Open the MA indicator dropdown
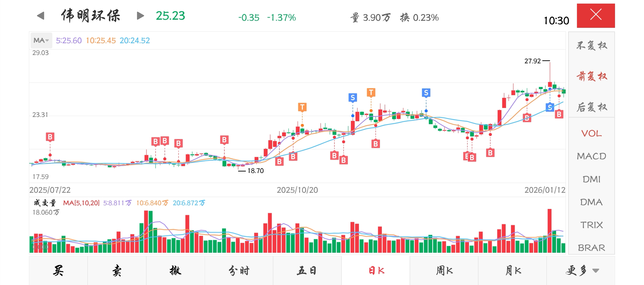The width and height of the screenshot is (644, 285). (41, 40)
